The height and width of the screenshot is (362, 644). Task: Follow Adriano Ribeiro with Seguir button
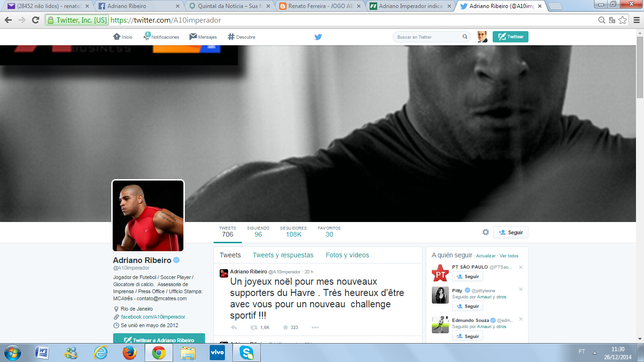coord(511,232)
